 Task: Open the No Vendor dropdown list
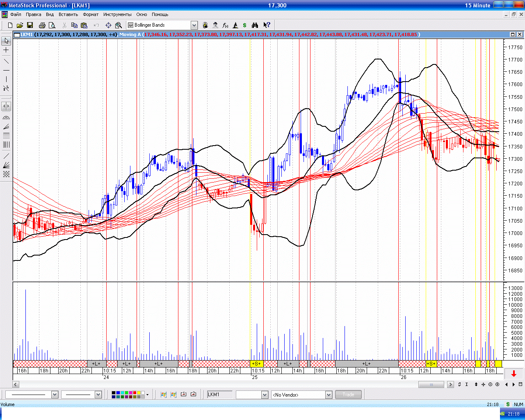tap(329, 395)
